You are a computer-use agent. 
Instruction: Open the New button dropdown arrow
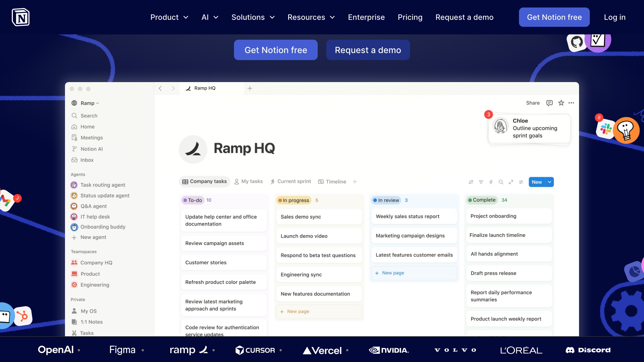click(x=549, y=182)
